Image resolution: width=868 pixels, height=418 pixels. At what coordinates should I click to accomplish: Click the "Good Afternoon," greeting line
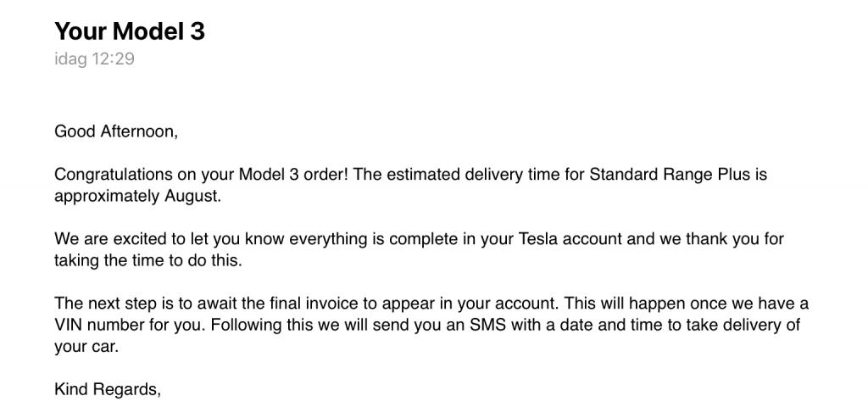point(116,131)
